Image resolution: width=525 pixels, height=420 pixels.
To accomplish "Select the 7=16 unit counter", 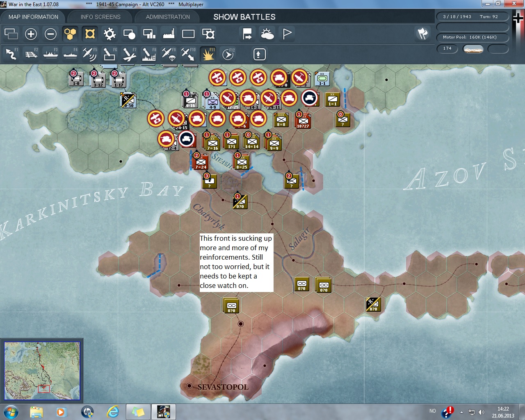I will coord(212,142).
